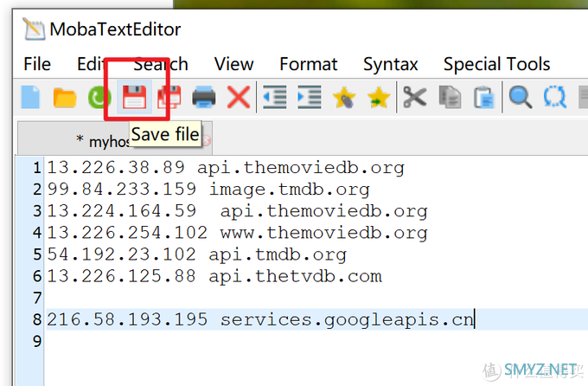Open the Format menu
Screen dimensions: 588x386
pos(308,64)
